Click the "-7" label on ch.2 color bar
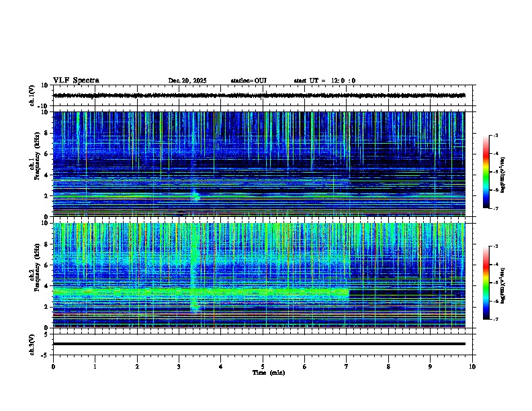 (x=495, y=320)
